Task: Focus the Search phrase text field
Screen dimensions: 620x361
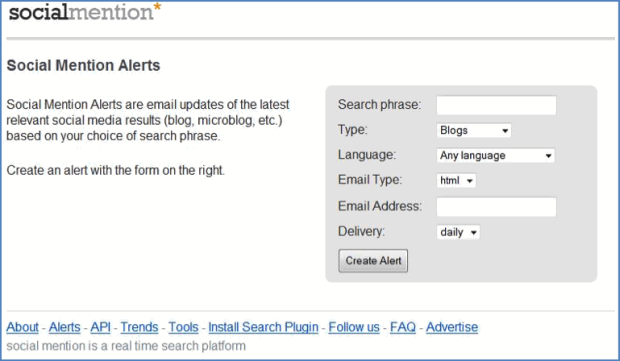Action: pyautogui.click(x=496, y=105)
